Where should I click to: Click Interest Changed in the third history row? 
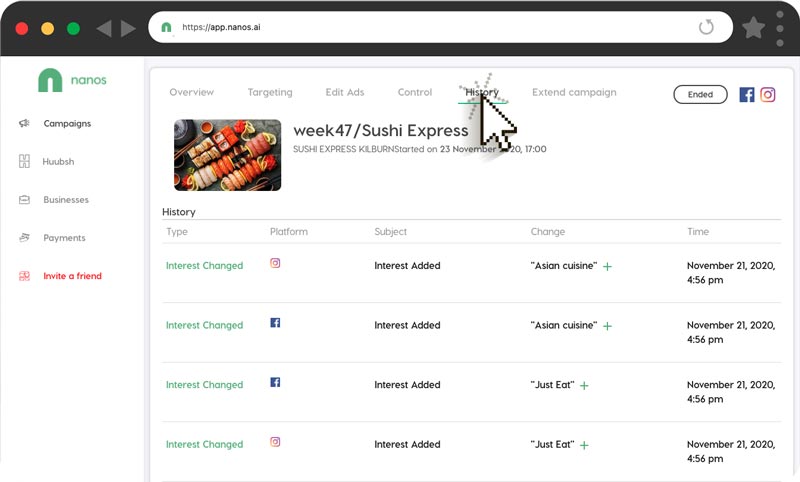(x=204, y=385)
